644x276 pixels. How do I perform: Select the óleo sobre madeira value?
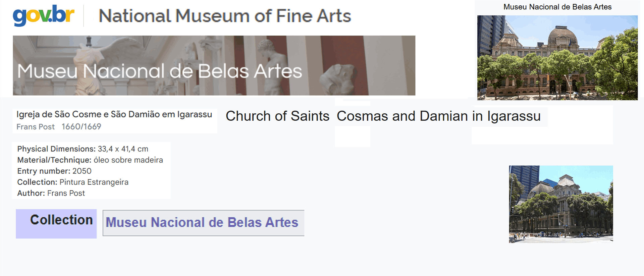pos(128,160)
